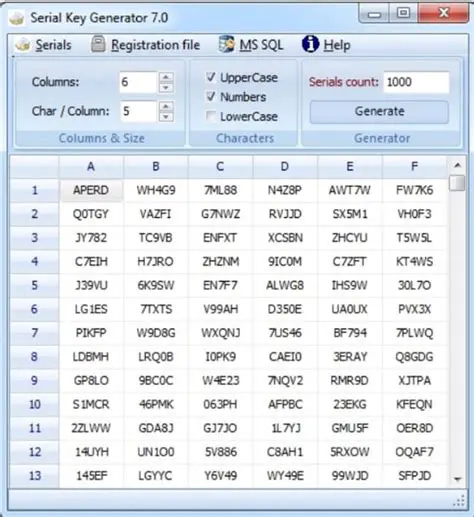Decrease Char / Column with down arrow
Image resolution: width=474 pixels, height=517 pixels.
click(166, 117)
